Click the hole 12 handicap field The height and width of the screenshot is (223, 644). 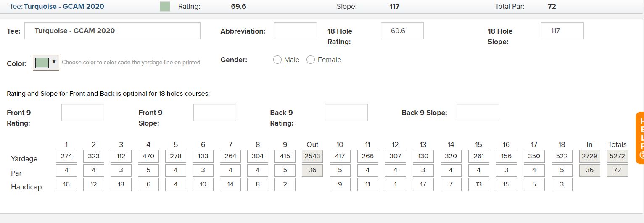click(x=395, y=184)
